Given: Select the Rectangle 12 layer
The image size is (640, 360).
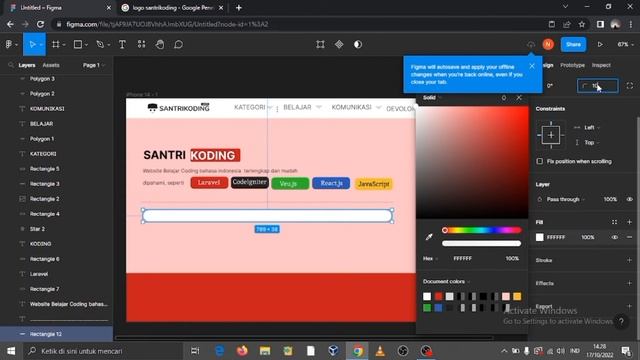Looking at the screenshot, I should pyautogui.click(x=56, y=334).
